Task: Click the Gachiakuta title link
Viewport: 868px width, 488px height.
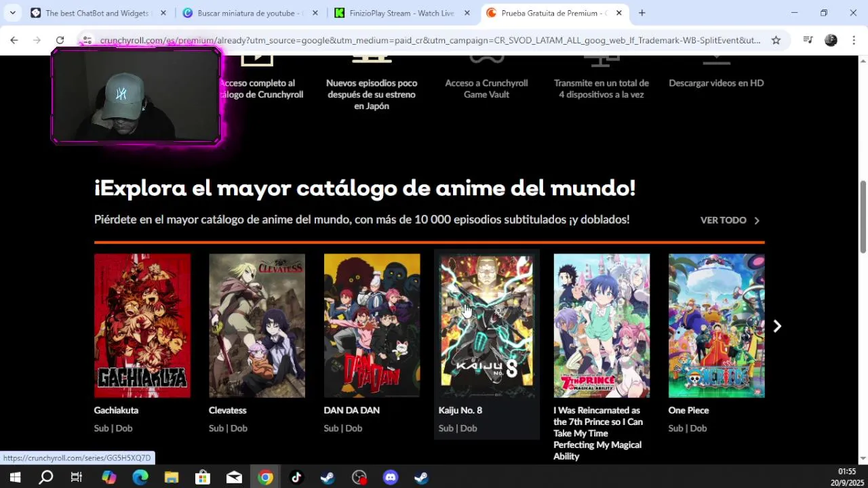Action: [x=116, y=410]
